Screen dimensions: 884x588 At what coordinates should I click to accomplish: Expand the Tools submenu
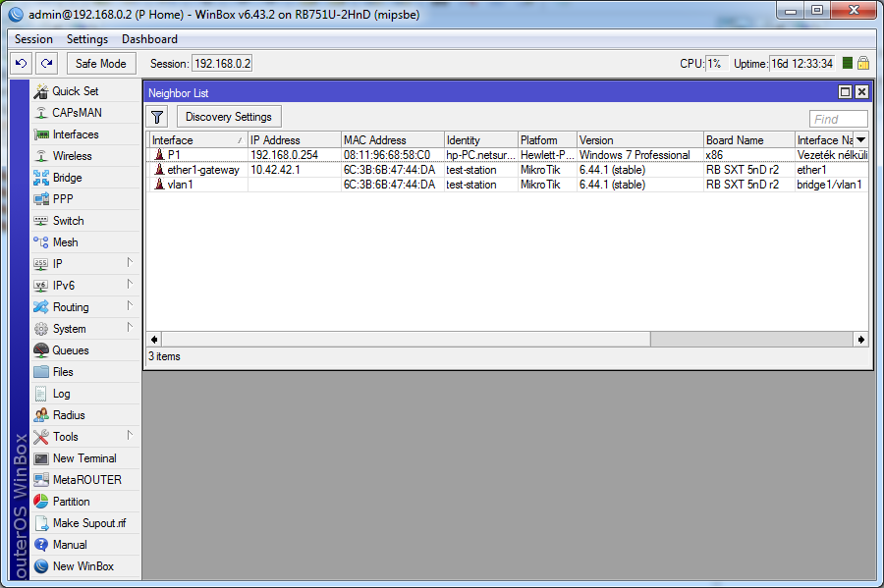tap(130, 436)
